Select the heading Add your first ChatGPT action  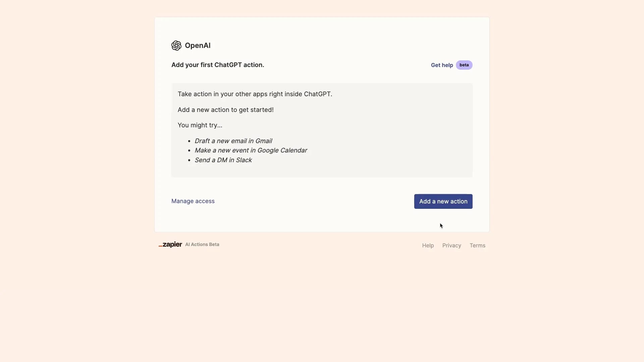coord(217,65)
